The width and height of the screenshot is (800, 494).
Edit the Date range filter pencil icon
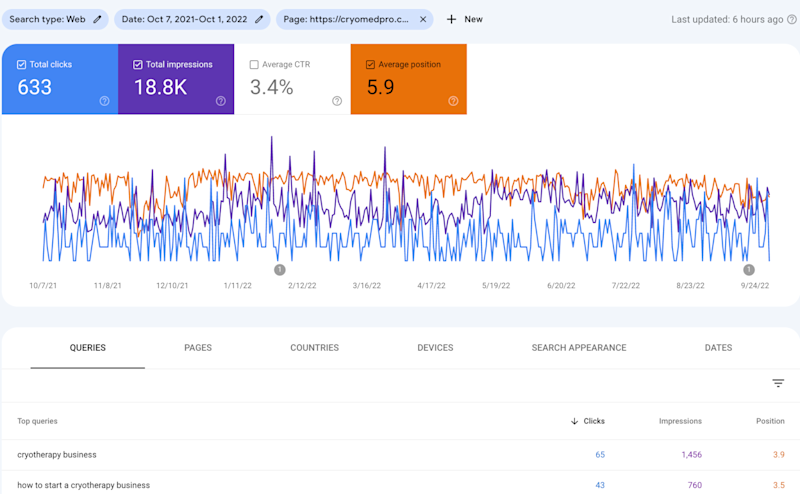tap(260, 19)
